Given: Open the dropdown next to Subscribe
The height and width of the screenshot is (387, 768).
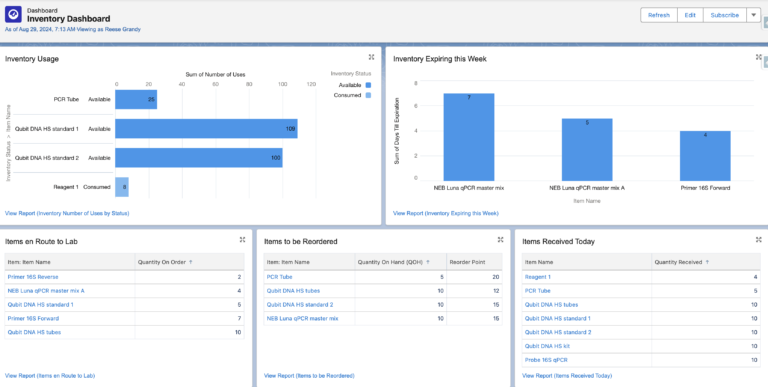Looking at the screenshot, I should click(x=753, y=15).
